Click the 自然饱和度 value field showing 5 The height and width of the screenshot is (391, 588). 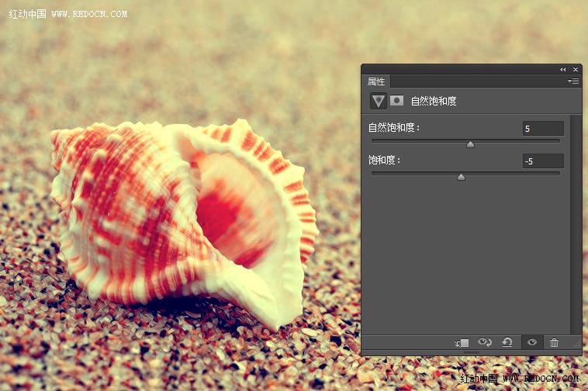coord(543,129)
